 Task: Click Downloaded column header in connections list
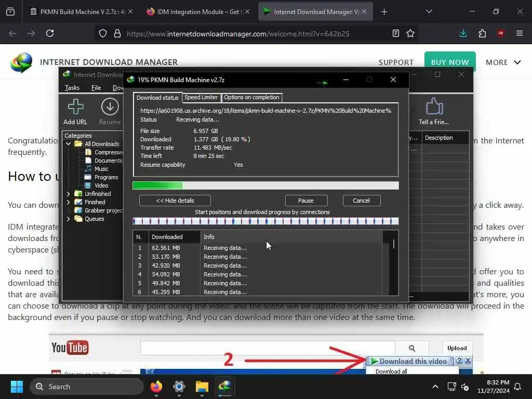[175, 237]
